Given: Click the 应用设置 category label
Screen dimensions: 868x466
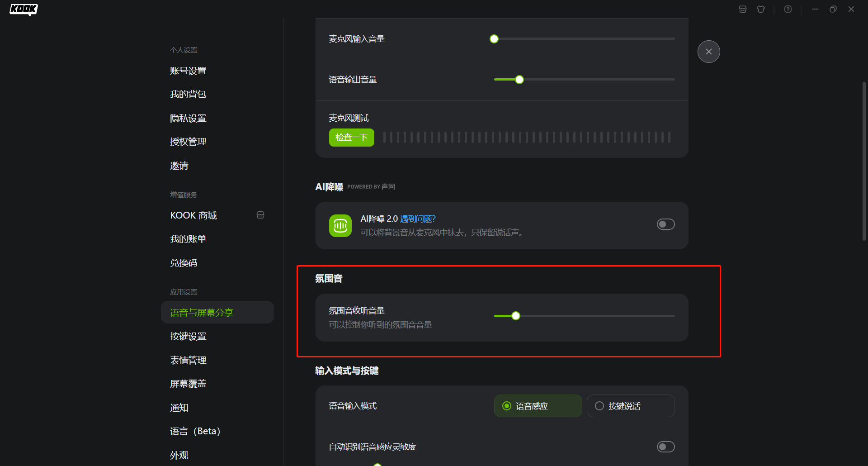Looking at the screenshot, I should pyautogui.click(x=184, y=292).
